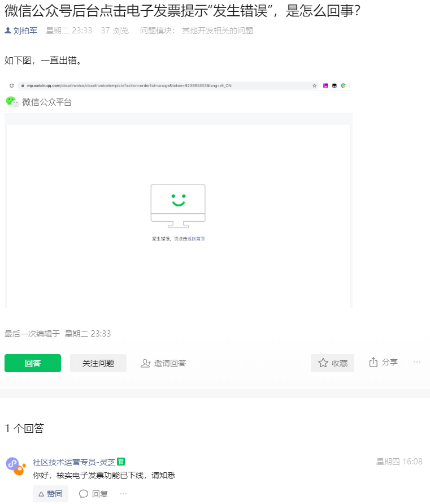Click the speech-bubble 回复 on the answer
430x504 pixels.
[93, 494]
